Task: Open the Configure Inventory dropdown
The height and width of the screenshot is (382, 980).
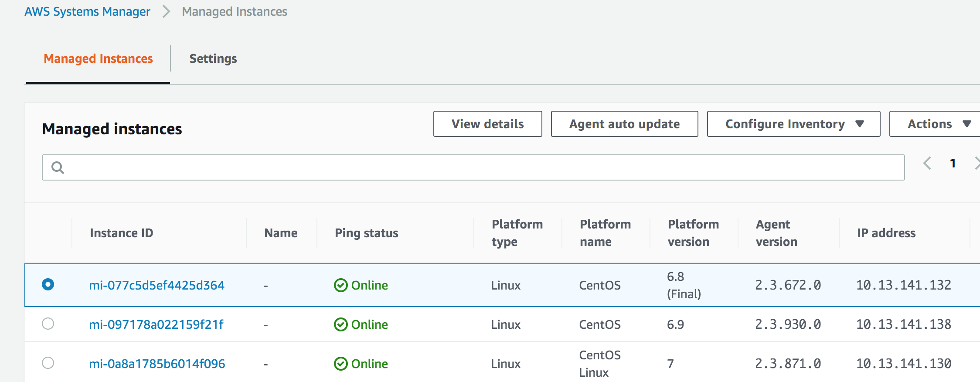Action: pyautogui.click(x=793, y=124)
